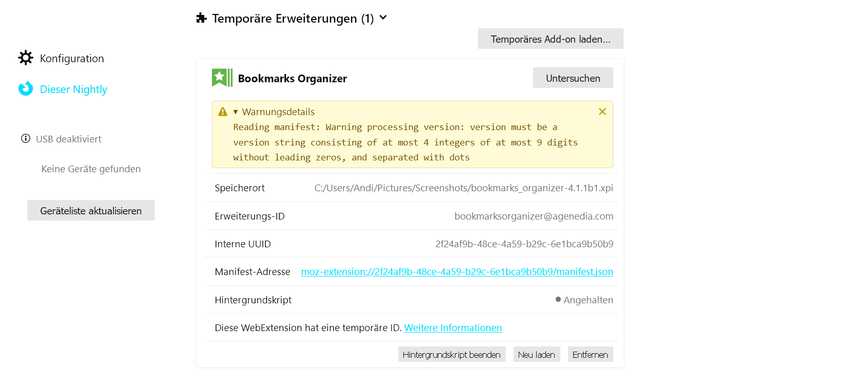Click Geräteliste aktualisieren button

[91, 211]
